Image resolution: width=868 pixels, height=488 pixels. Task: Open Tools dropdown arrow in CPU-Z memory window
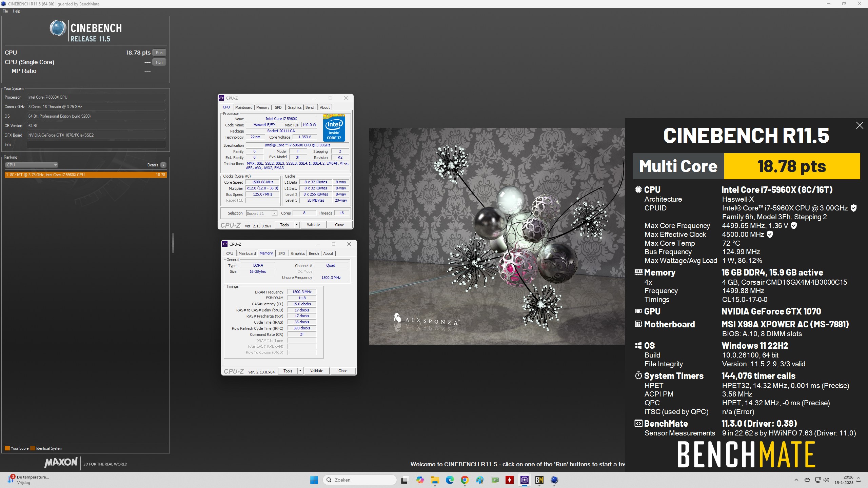[300, 371]
